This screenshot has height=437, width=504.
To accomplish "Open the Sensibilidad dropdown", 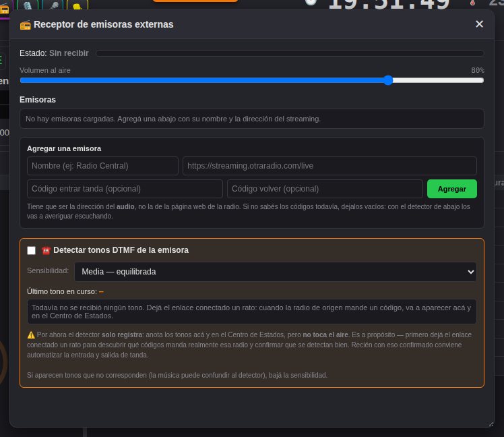I will (x=276, y=272).
